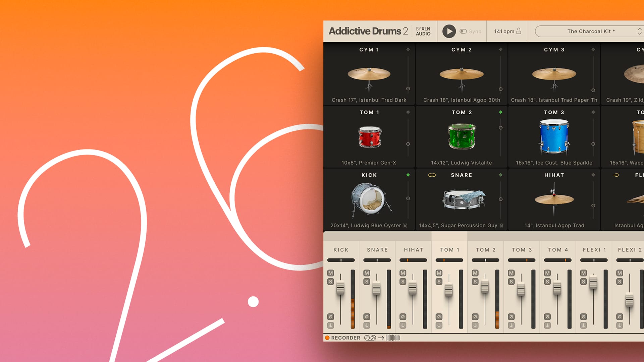This screenshot has width=644, height=362.
Task: Click the snare link chain icon
Action: pyautogui.click(x=432, y=175)
